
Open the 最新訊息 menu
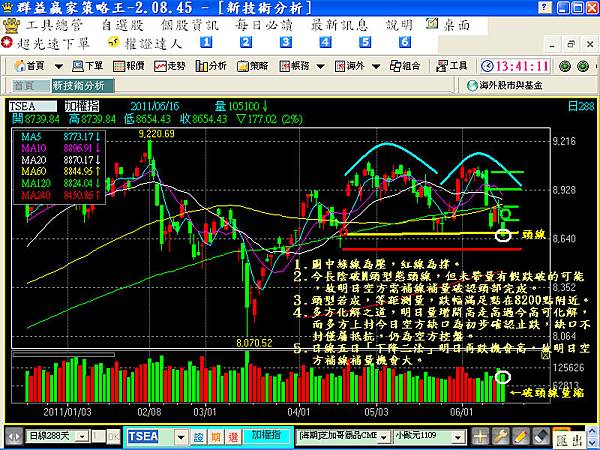339,26
